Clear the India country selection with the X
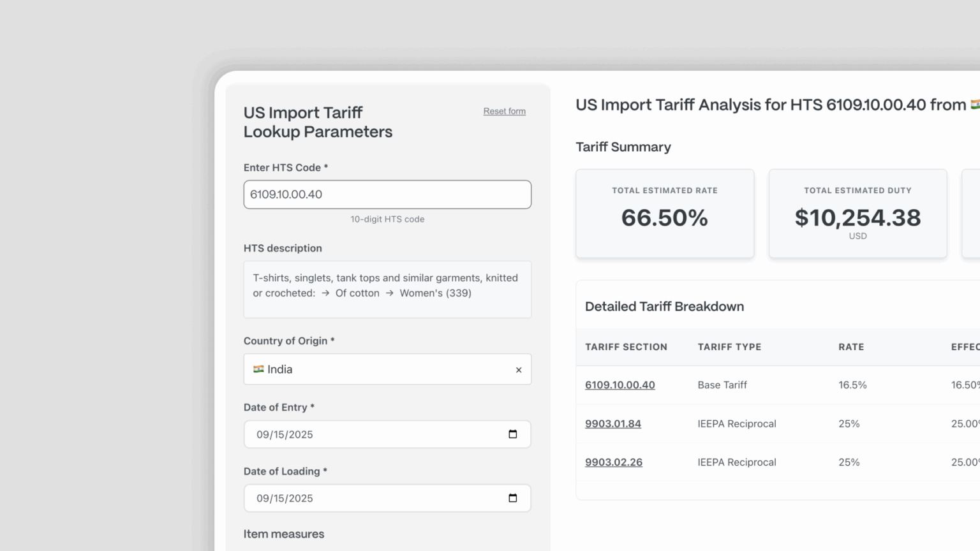Image resolution: width=980 pixels, height=551 pixels. tap(519, 370)
